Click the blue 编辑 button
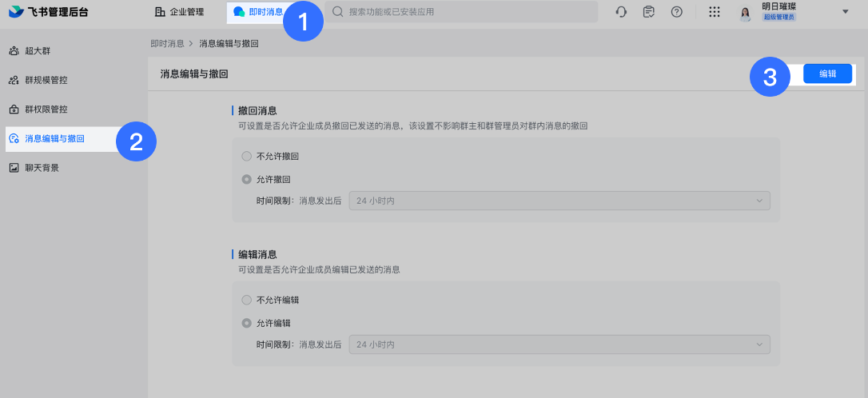 coord(827,74)
